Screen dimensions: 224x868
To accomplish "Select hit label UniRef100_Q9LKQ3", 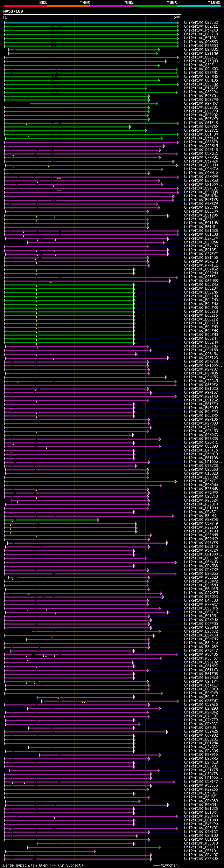I will click(x=201, y=69).
